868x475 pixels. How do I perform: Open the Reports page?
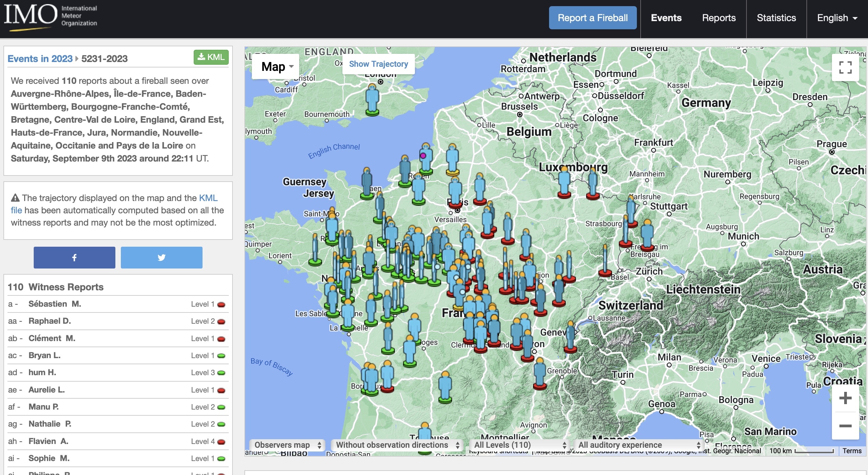point(719,18)
